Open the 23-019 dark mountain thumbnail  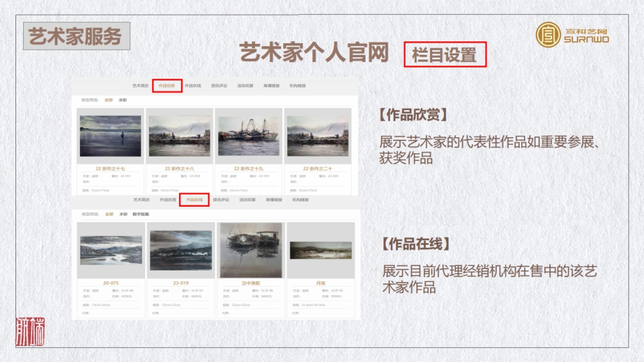(x=181, y=250)
